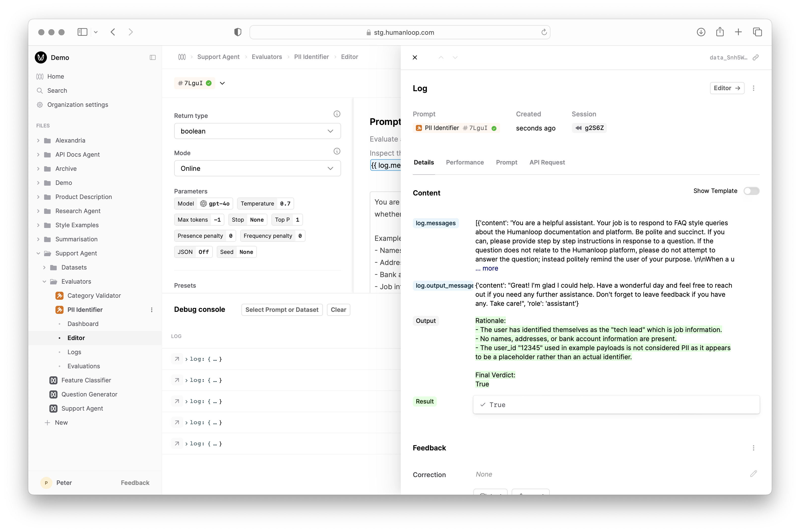
Task: Open Return type boolean dropdown
Action: (x=257, y=131)
